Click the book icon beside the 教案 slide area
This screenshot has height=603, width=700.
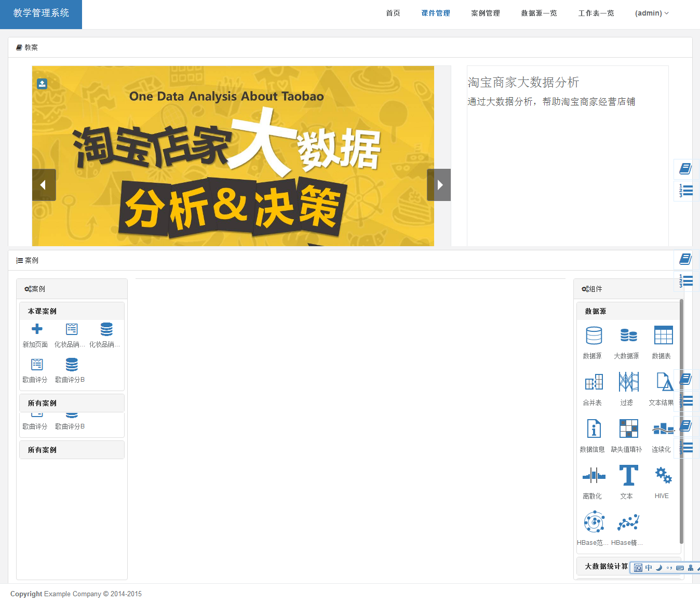click(685, 169)
